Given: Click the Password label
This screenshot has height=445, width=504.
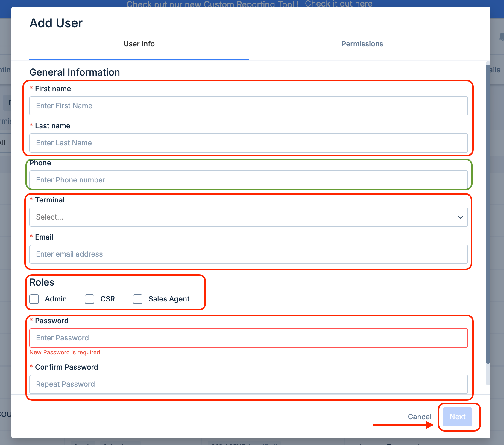Looking at the screenshot, I should tap(52, 321).
